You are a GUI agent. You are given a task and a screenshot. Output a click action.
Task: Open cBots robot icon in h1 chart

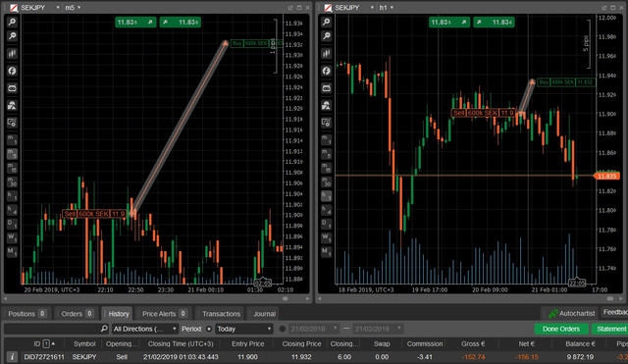point(327,87)
